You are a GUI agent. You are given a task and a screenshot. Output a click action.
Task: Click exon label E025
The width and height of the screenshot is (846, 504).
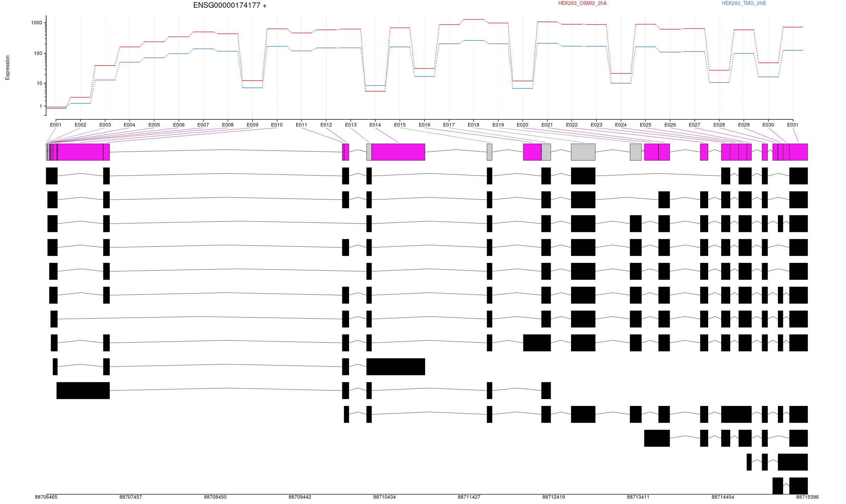pos(645,125)
